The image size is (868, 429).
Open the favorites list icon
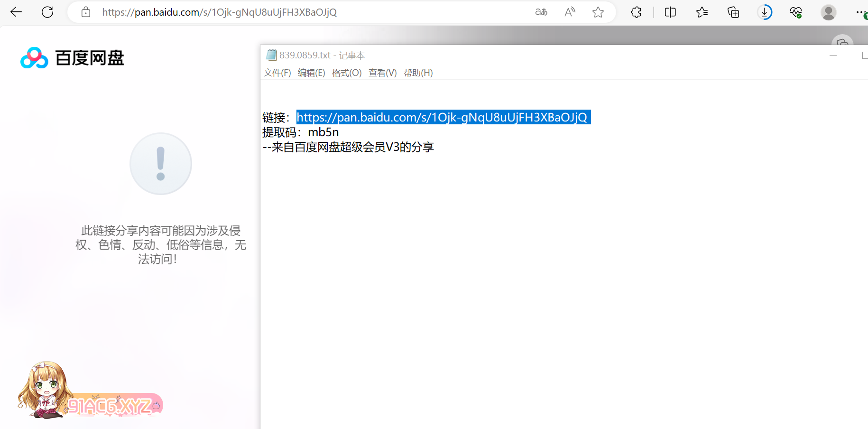702,12
